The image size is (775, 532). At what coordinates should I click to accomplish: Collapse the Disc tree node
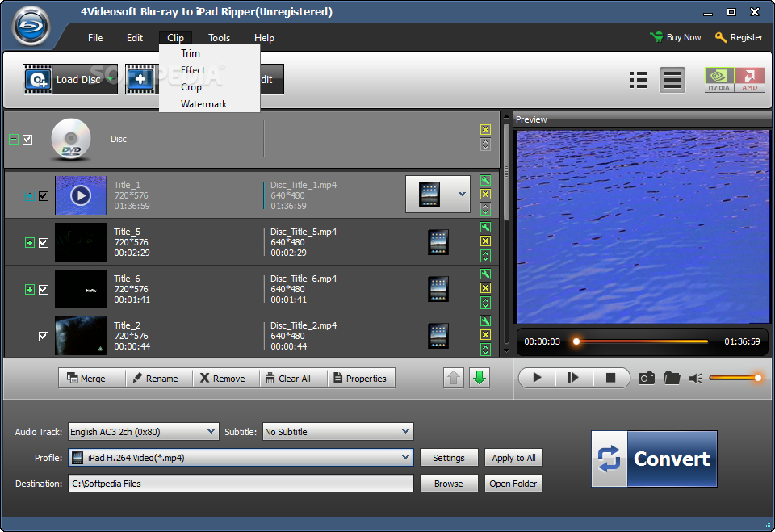tap(14, 140)
